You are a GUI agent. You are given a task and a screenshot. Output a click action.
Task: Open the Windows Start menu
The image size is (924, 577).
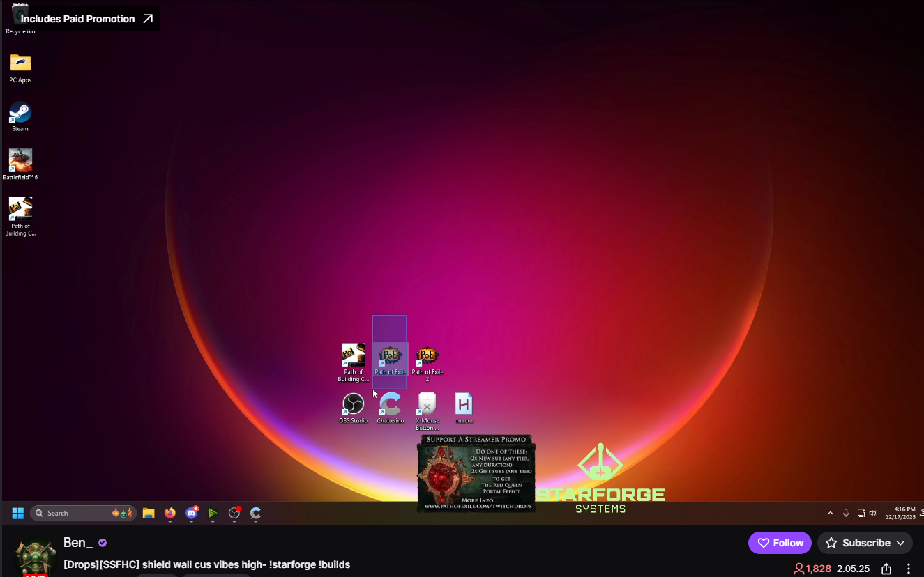click(x=18, y=514)
